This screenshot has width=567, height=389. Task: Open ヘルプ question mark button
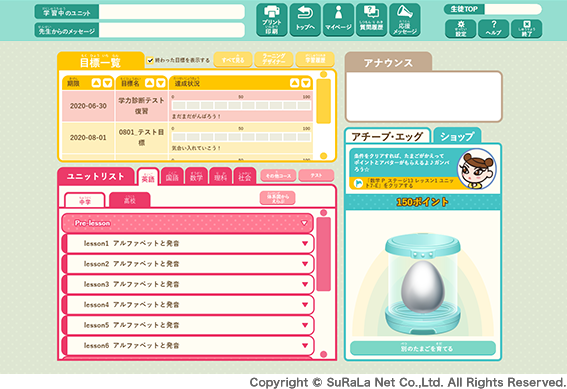[494, 29]
